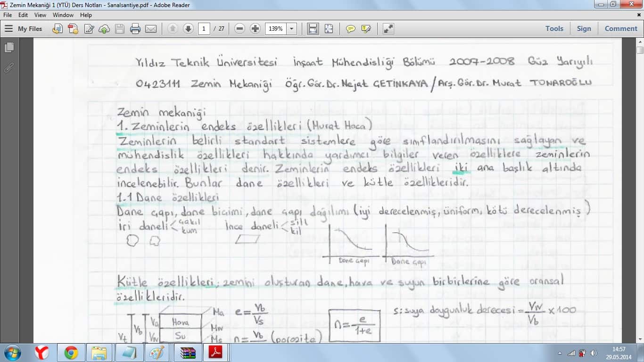Zoom in with the plus button
Viewport: 644px width, 362px height.
[255, 29]
